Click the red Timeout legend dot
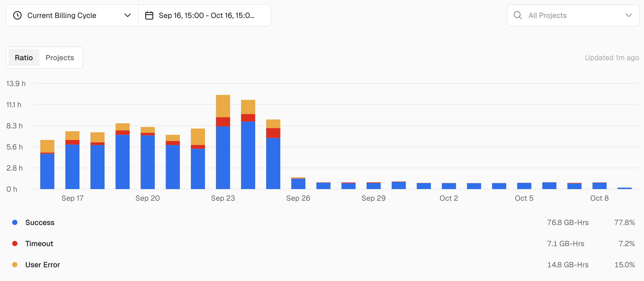 point(15,243)
